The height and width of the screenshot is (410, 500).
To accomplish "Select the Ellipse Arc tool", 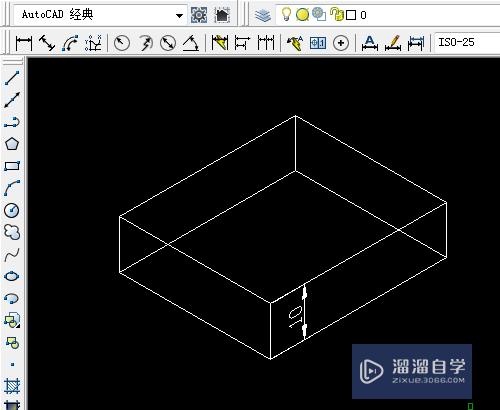I will [x=12, y=298].
